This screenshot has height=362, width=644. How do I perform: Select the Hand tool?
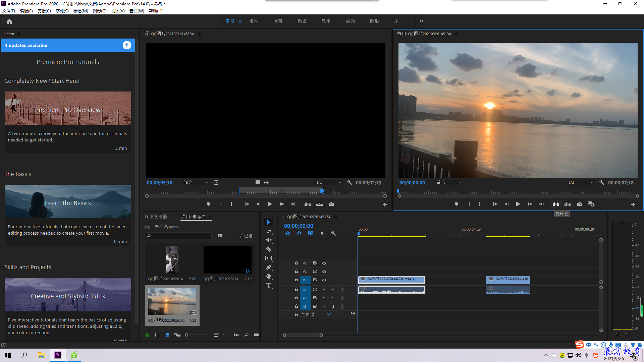[269, 276]
